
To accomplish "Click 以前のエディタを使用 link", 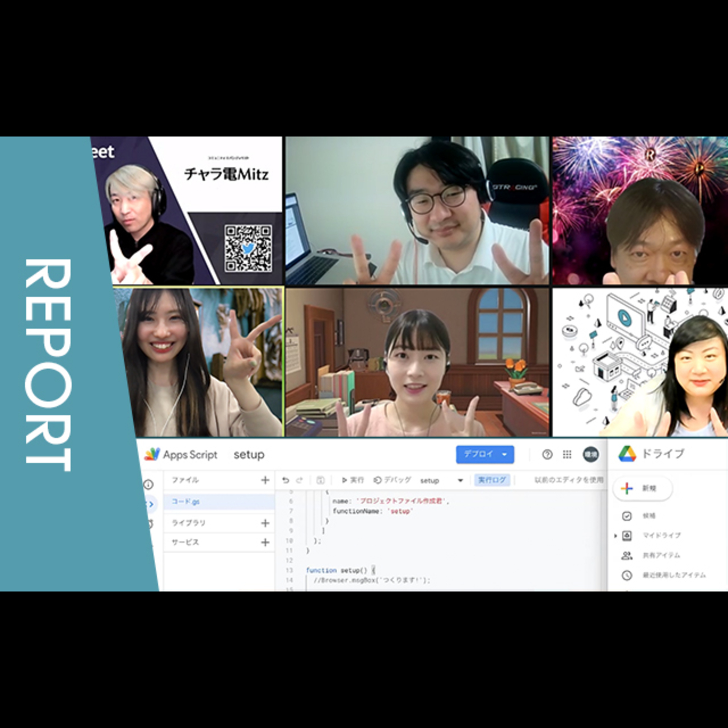I will coord(569,480).
